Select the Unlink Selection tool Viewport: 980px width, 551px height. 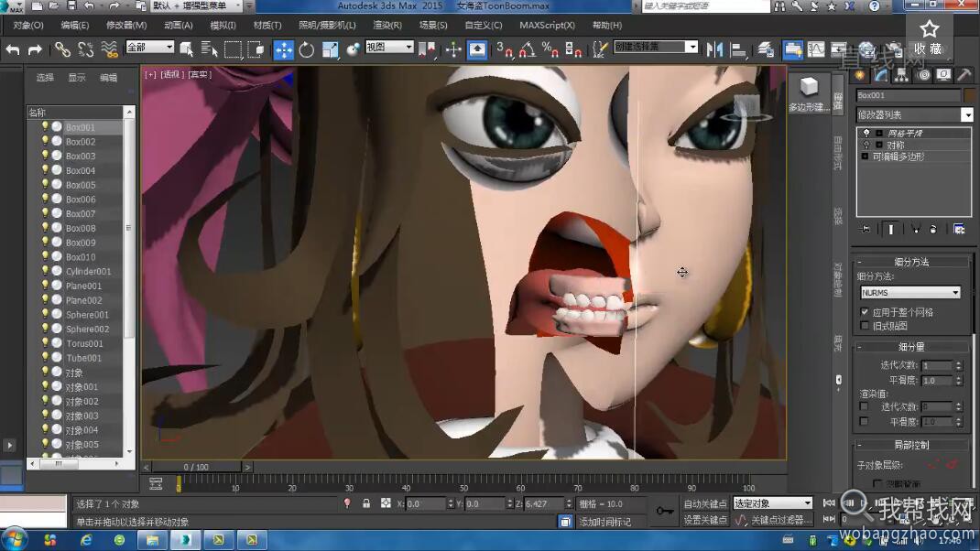[x=85, y=49]
